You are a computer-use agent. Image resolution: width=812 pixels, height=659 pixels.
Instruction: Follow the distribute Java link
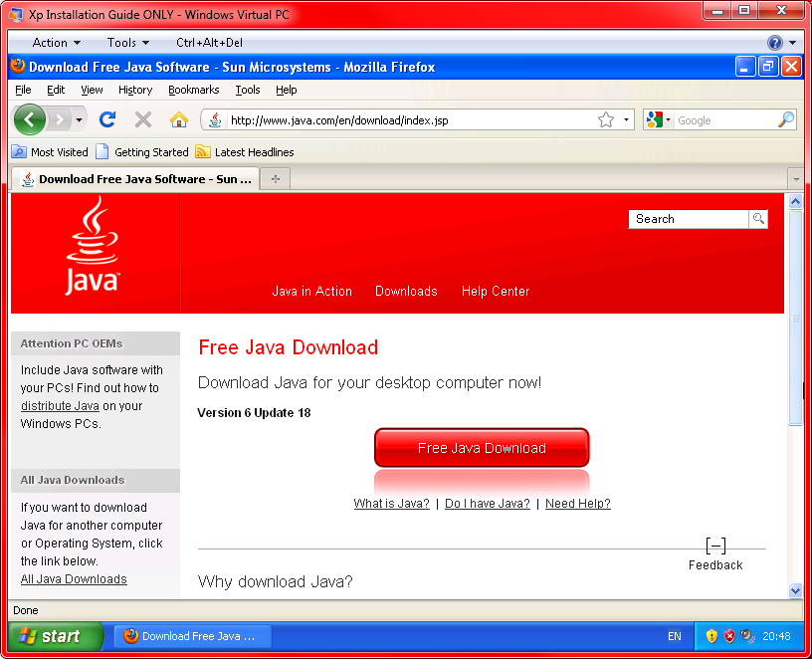click(60, 406)
